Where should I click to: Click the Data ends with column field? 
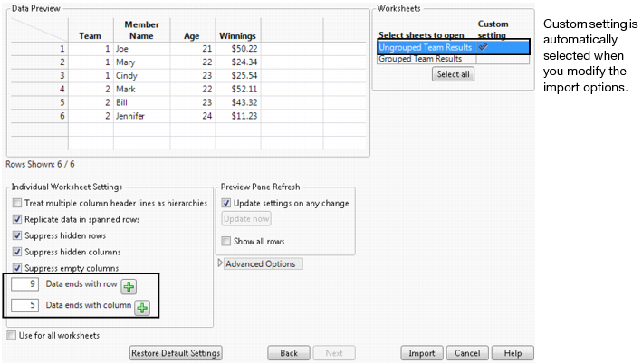click(x=24, y=306)
